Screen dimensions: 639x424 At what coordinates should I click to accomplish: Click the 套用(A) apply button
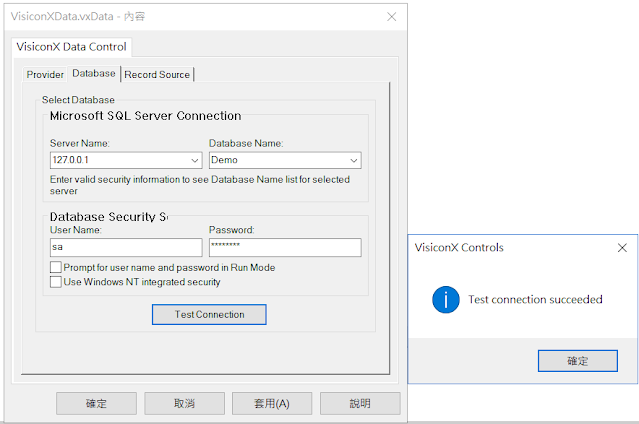pyautogui.click(x=272, y=403)
